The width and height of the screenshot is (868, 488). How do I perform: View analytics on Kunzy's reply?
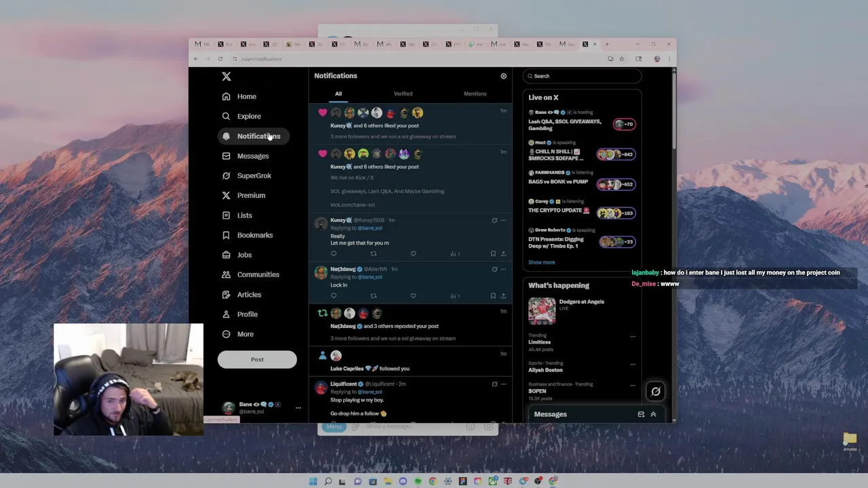click(455, 253)
